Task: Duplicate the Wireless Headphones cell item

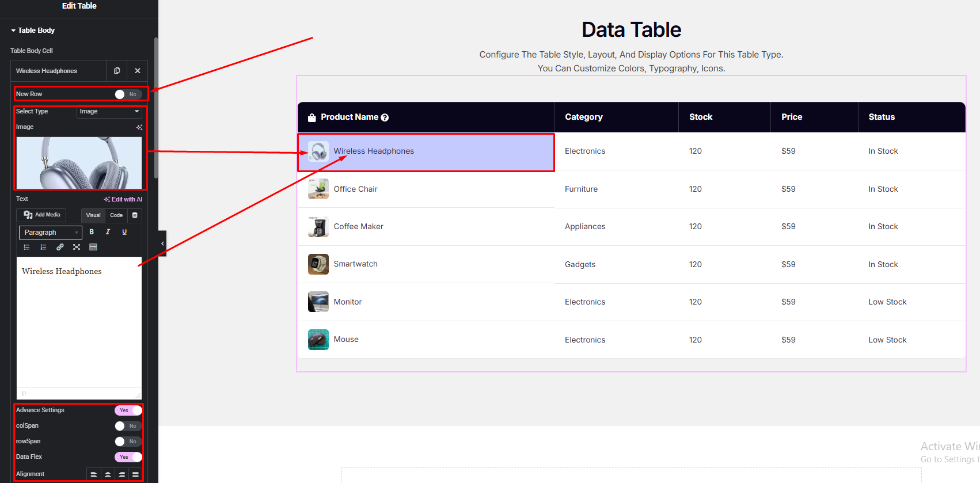Action: [x=117, y=71]
